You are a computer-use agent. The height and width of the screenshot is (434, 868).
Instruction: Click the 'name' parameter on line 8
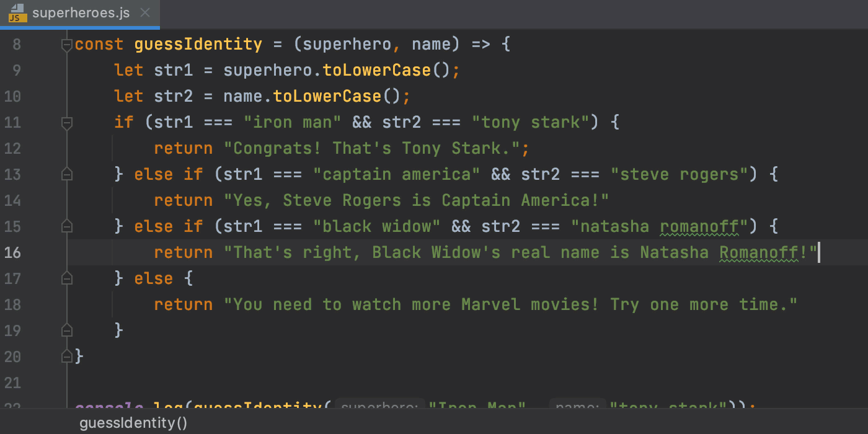pos(432,45)
